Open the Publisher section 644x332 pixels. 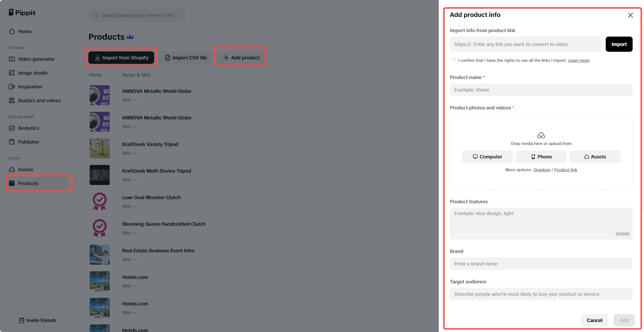click(x=28, y=141)
